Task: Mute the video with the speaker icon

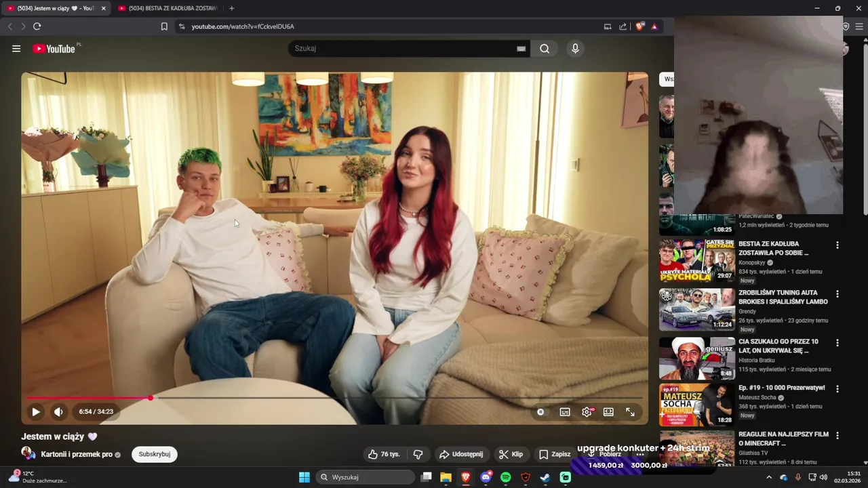Action: click(58, 411)
